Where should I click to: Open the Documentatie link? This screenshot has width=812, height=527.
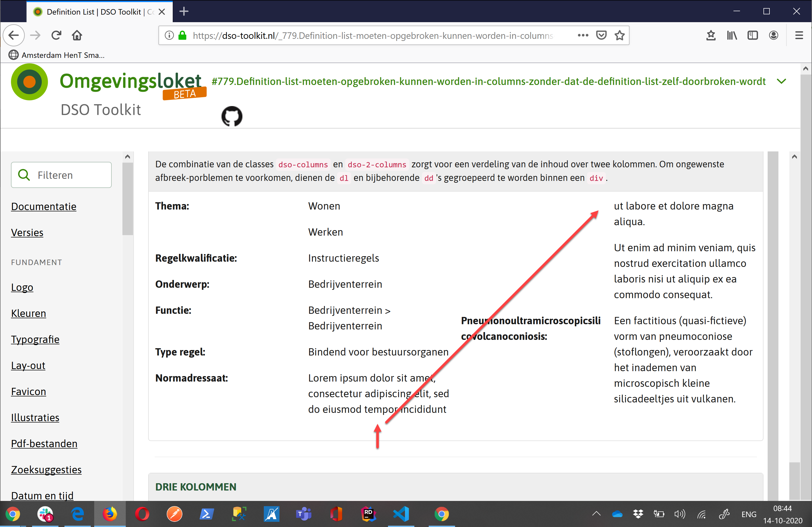coord(43,206)
